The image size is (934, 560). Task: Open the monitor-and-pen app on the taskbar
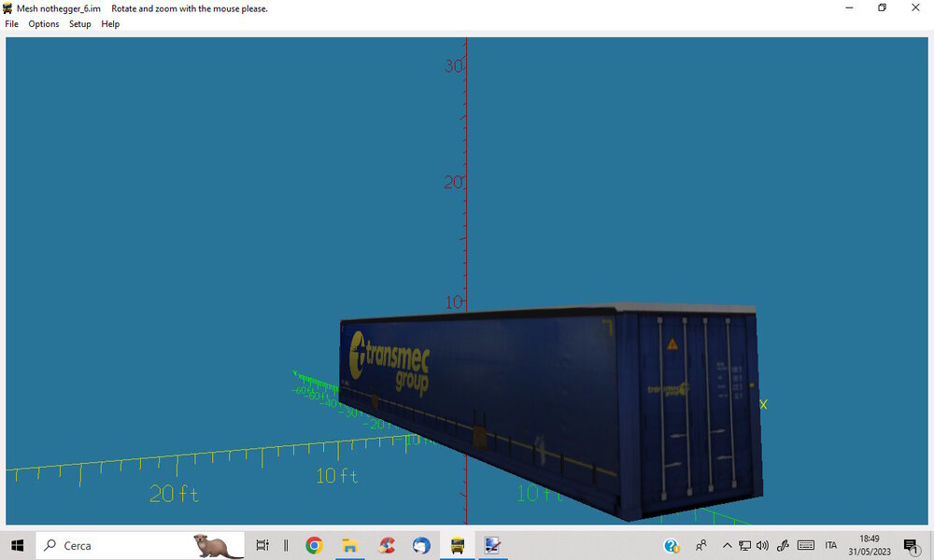coord(492,545)
